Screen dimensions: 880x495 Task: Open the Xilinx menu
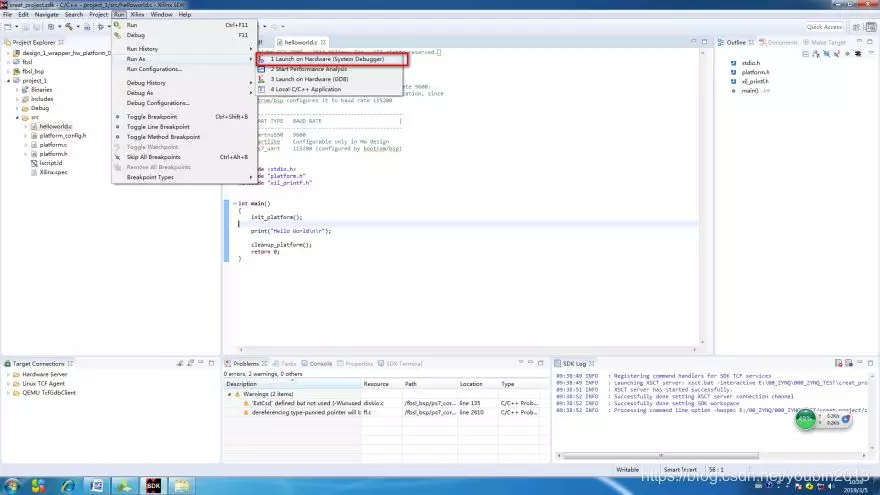point(137,15)
